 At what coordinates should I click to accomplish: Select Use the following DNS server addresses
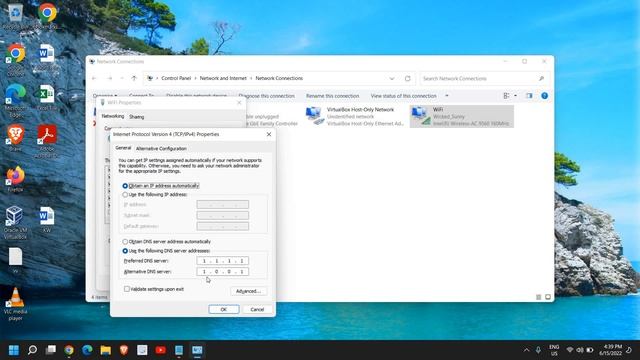coord(166,251)
